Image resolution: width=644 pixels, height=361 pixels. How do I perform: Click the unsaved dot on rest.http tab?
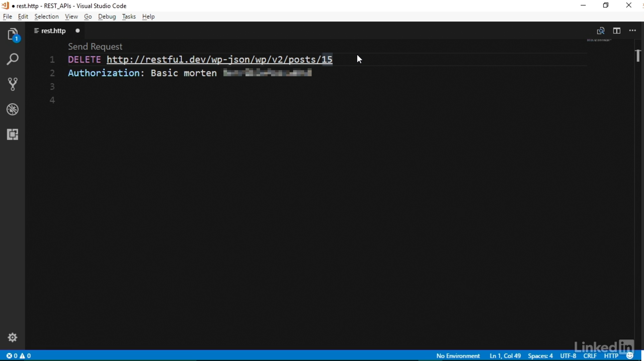tap(77, 31)
